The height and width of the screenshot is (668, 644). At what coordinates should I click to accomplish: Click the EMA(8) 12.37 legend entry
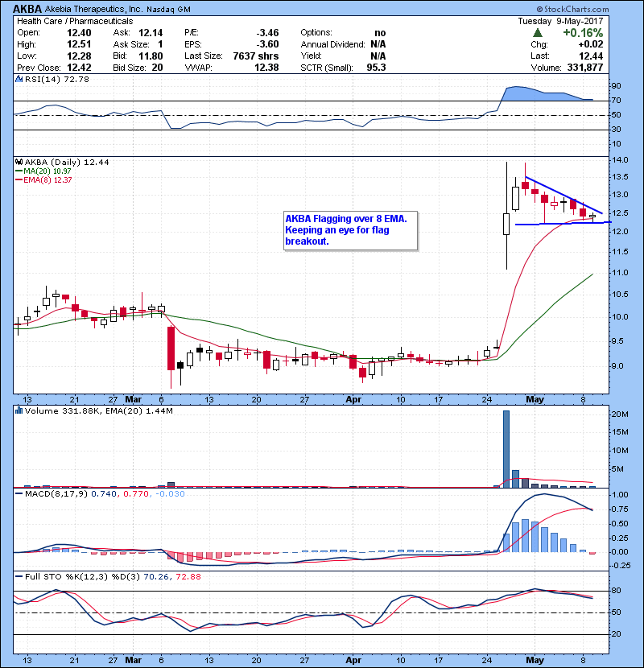tap(43, 179)
